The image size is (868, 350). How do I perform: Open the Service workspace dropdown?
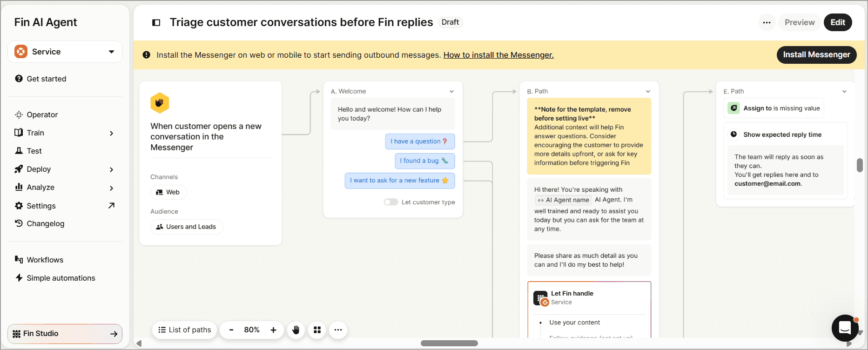[65, 52]
